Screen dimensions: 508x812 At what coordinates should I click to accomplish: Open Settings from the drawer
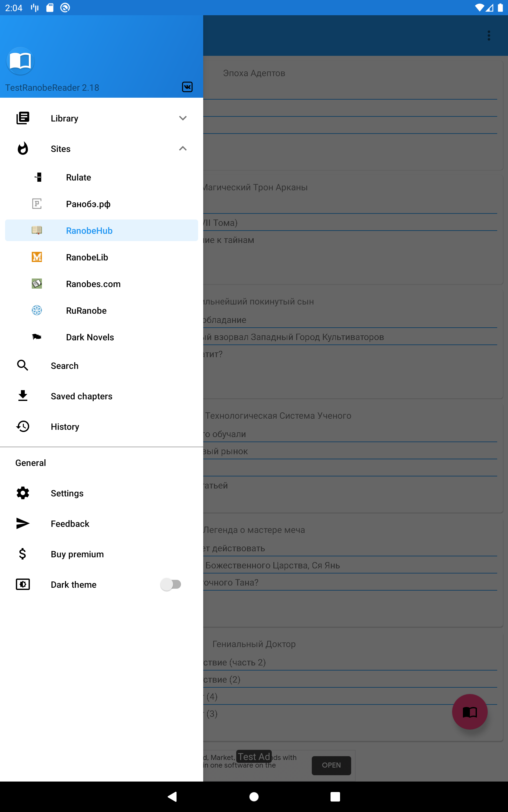[102, 493]
